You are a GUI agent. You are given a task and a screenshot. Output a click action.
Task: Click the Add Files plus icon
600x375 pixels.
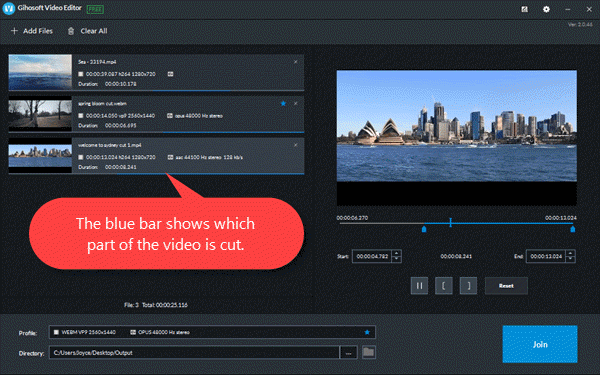tap(15, 31)
